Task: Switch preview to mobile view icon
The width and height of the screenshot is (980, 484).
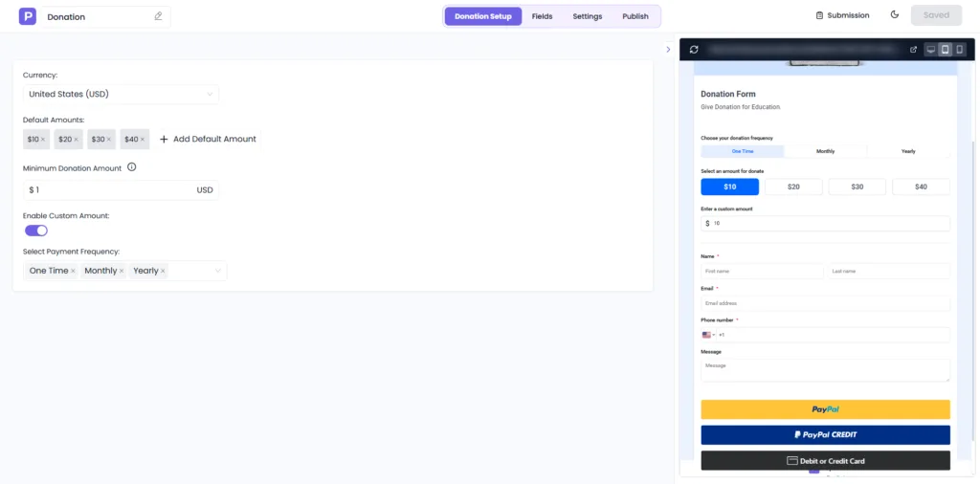Action: coord(959,50)
